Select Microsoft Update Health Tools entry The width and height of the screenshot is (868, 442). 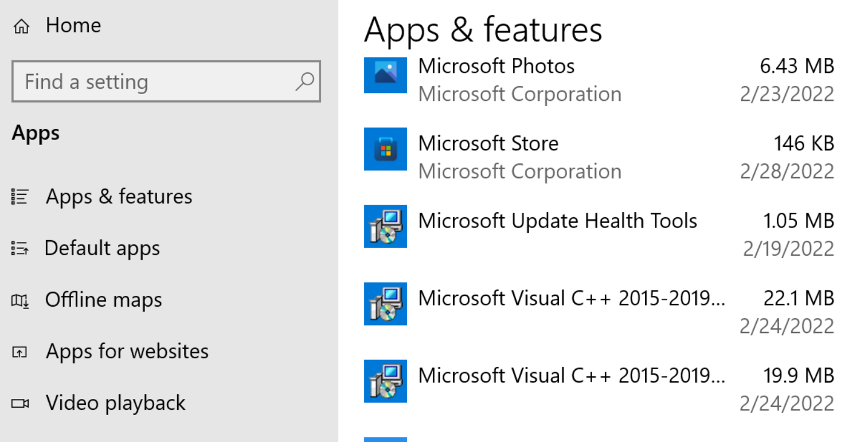(558, 221)
